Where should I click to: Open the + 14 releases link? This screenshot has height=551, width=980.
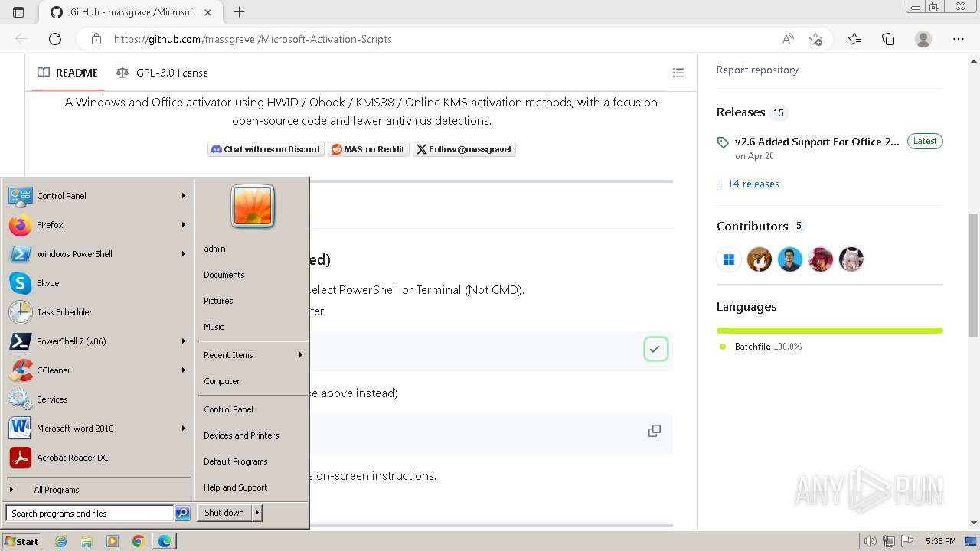(748, 184)
